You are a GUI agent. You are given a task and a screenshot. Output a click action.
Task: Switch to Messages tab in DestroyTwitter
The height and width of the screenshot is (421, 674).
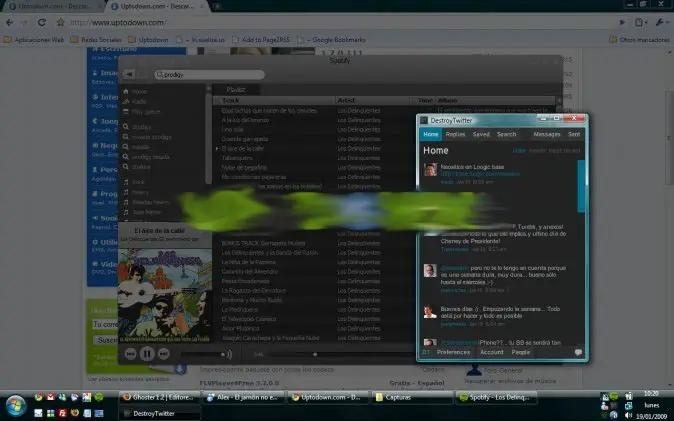point(547,134)
